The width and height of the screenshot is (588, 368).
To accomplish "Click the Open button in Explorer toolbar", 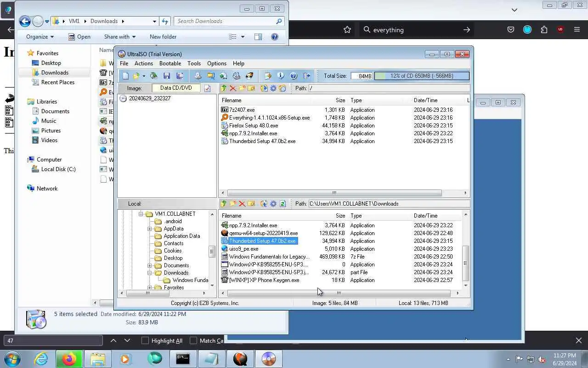I will pyautogui.click(x=79, y=37).
